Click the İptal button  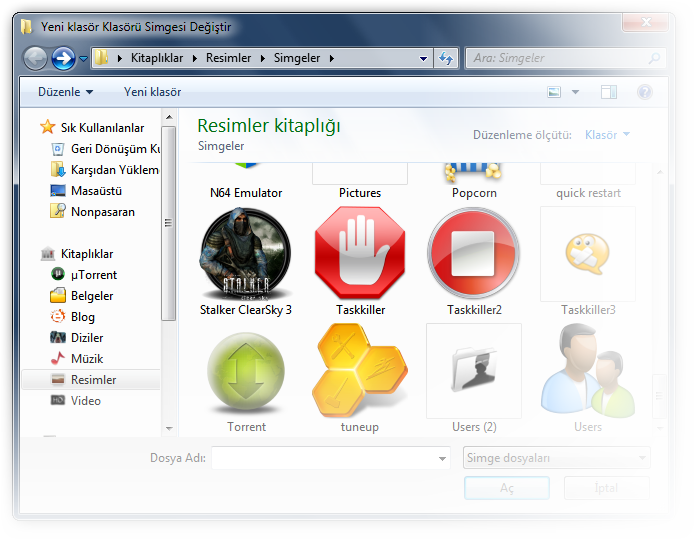pyautogui.click(x=606, y=488)
